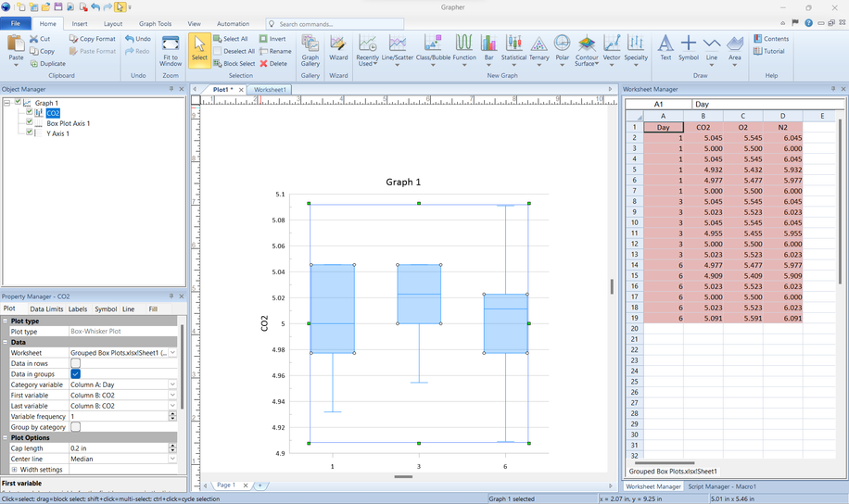Enable the Data in rows checkbox

click(x=76, y=363)
